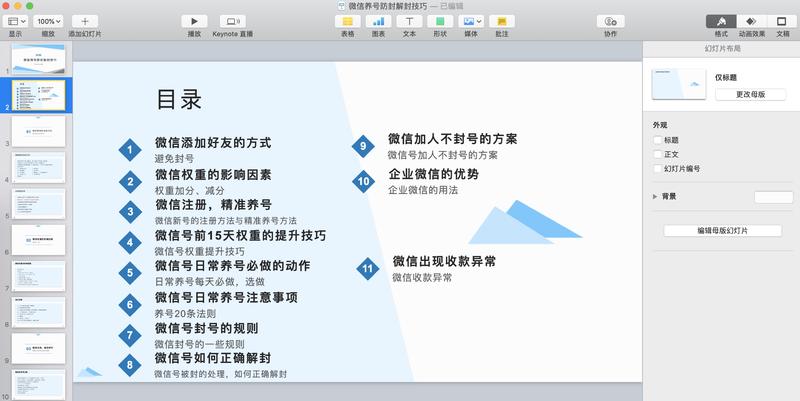The image size is (800, 401).
Task: Add a text box with 文本 icon
Action: [409, 21]
